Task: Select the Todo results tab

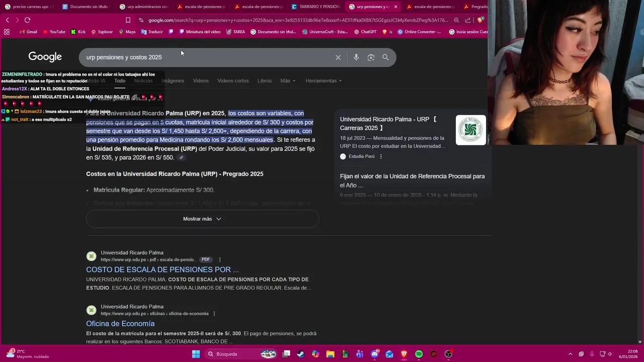Action: (x=120, y=80)
